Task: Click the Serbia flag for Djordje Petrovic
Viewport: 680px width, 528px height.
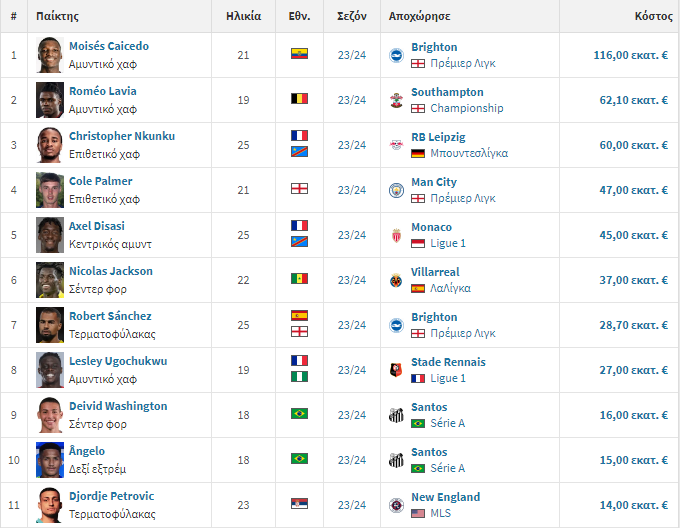Action: (x=299, y=503)
